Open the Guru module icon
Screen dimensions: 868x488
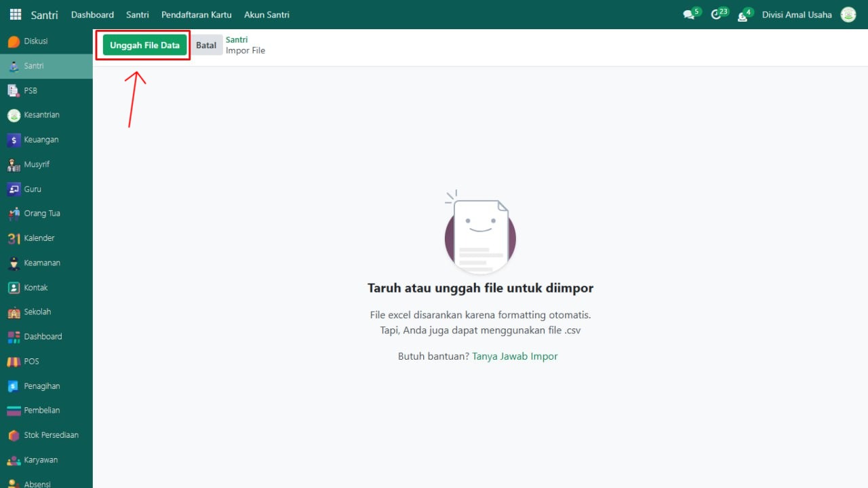click(14, 189)
